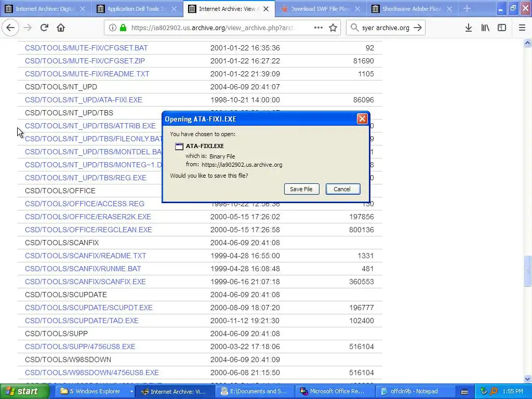
Task: Click the green system tray icon beside the clock
Action: coord(484,391)
